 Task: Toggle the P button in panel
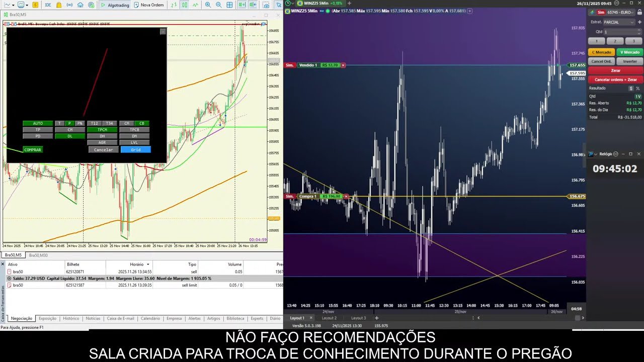[69, 123]
